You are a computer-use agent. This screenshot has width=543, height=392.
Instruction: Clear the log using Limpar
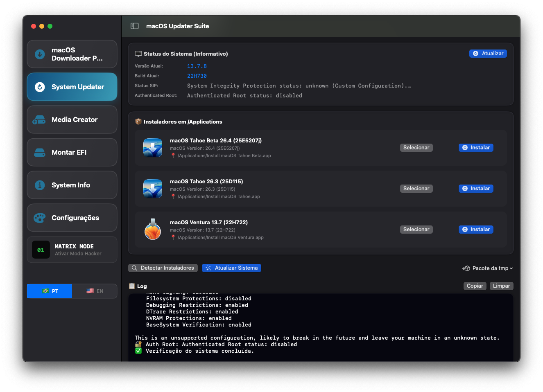(501, 286)
